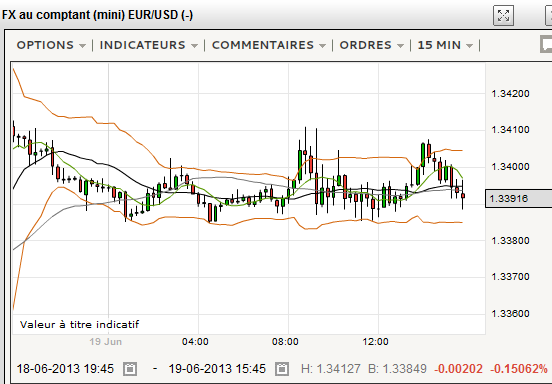552x384 pixels.
Task: Click chart title FX au comptant EUR/USD
Action: tap(98, 15)
